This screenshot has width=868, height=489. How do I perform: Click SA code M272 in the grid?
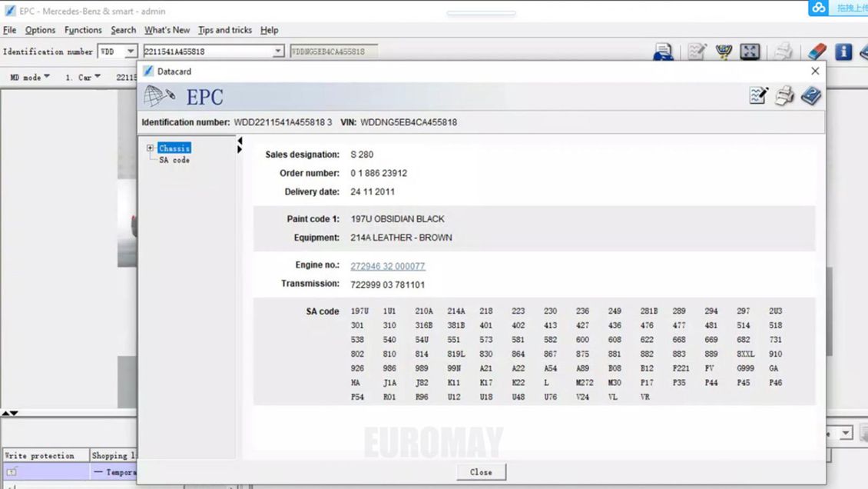pos(585,383)
